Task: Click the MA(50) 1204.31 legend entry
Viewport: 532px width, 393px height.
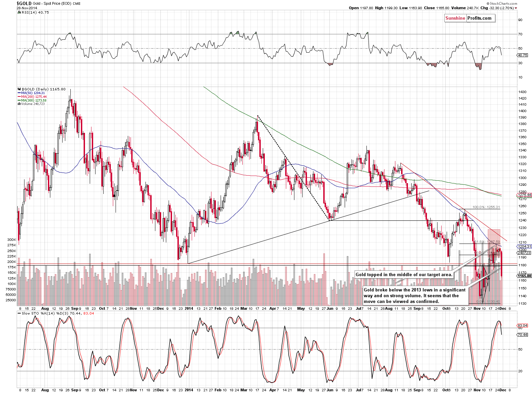Action: point(33,93)
